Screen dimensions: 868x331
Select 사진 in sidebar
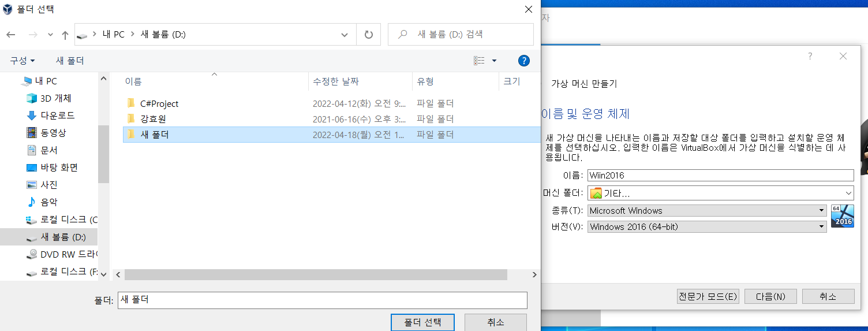point(48,185)
